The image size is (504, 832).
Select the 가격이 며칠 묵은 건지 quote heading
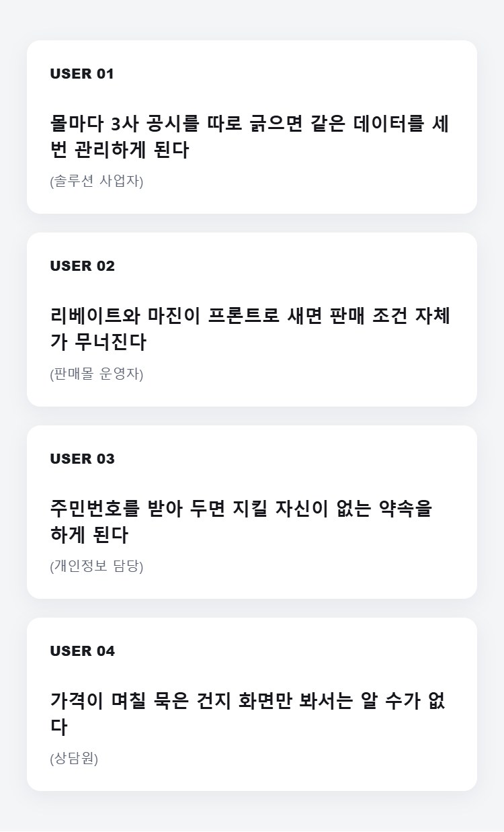tap(248, 714)
